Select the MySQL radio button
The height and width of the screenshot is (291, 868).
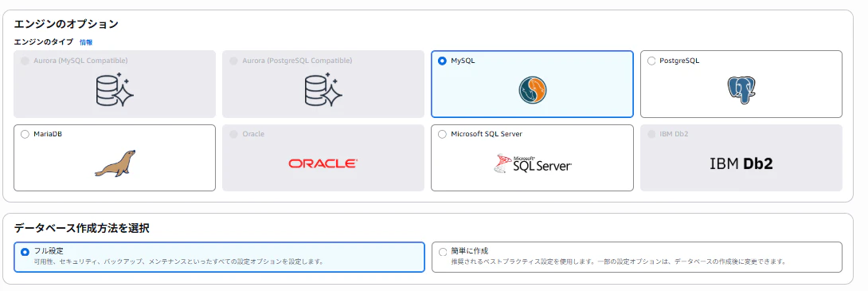tap(442, 61)
